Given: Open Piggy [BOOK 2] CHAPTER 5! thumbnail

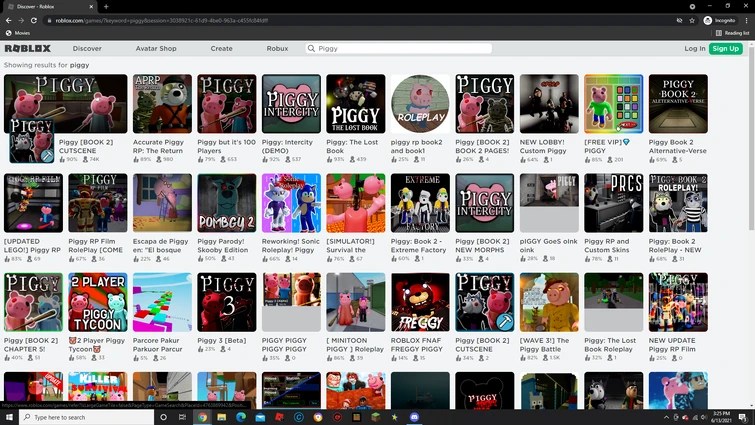Looking at the screenshot, I should point(33,302).
